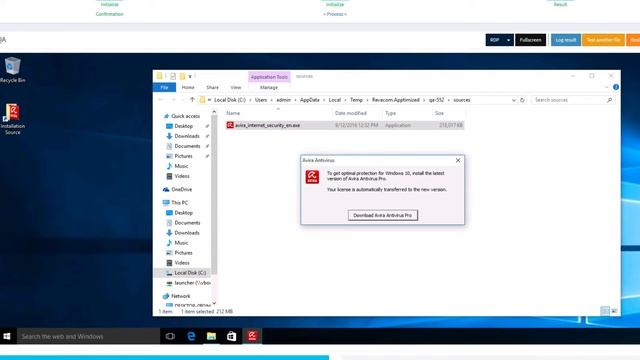Open the Installation Source desktop shortcut
This screenshot has width=640, height=360.
12,119
